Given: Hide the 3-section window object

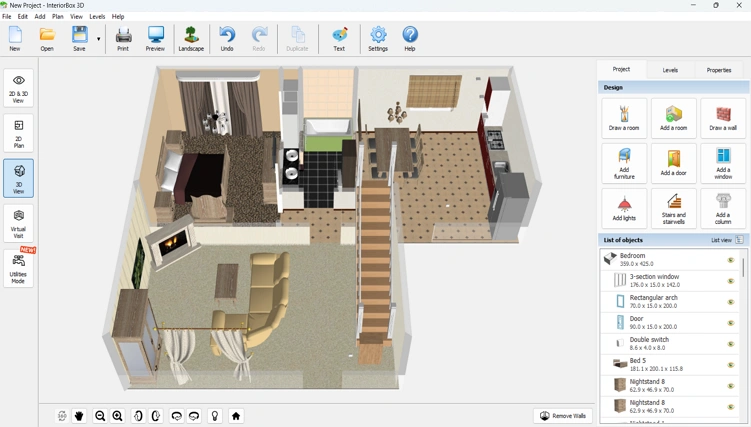Looking at the screenshot, I should [x=731, y=281].
